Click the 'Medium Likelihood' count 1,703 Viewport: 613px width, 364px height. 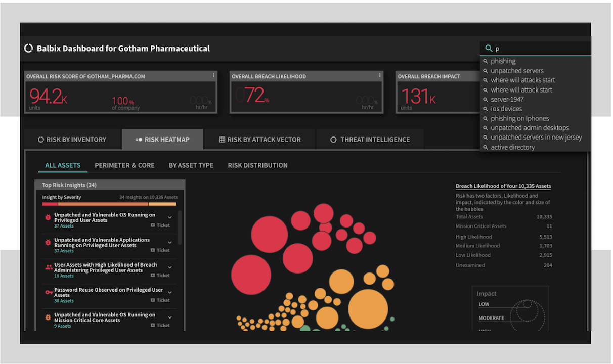546,246
